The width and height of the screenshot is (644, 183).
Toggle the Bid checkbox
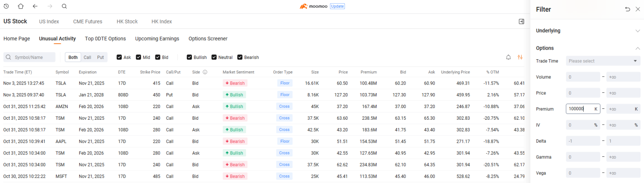[158, 57]
